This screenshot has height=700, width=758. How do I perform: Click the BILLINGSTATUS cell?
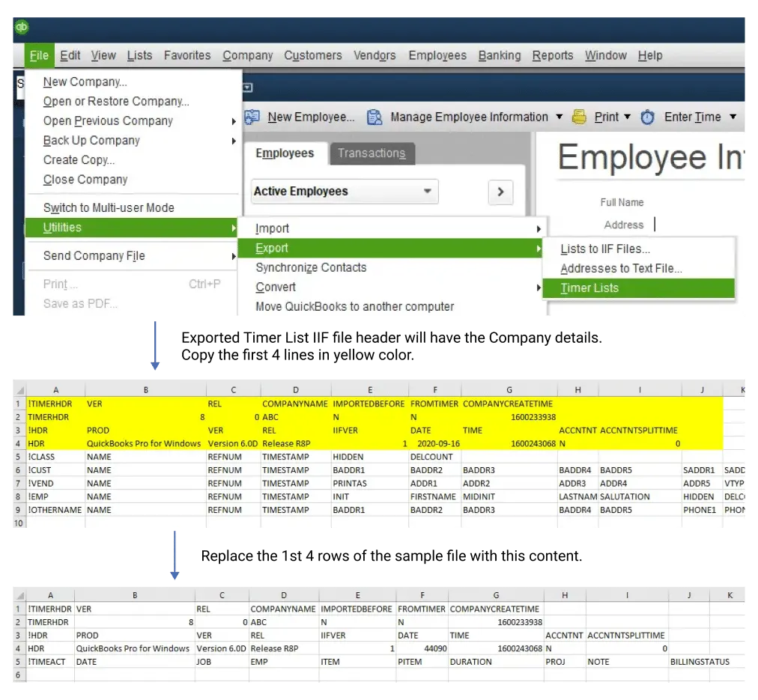[700, 663]
